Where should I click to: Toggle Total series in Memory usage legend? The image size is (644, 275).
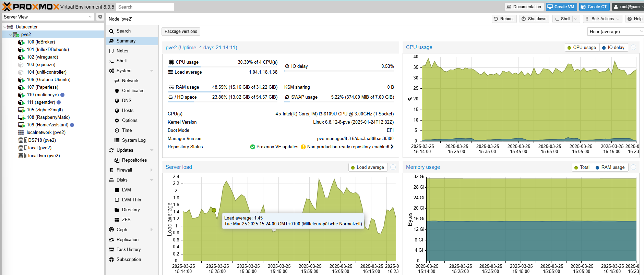pos(582,167)
